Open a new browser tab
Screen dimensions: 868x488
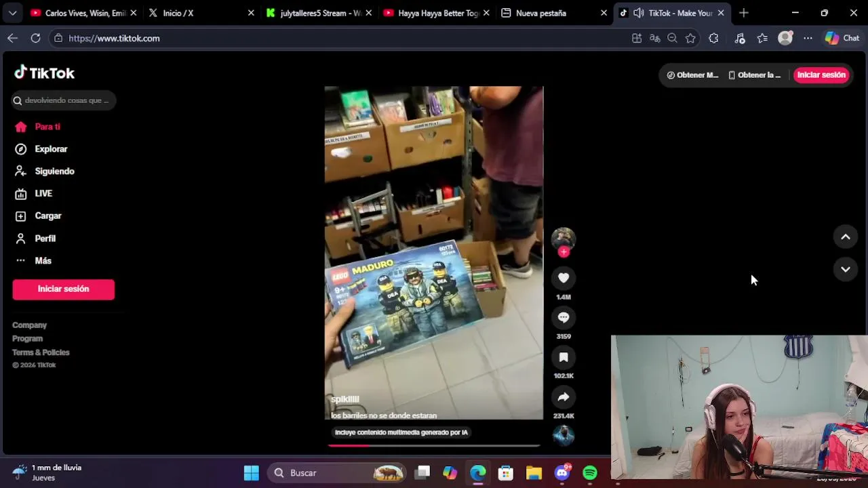(744, 13)
